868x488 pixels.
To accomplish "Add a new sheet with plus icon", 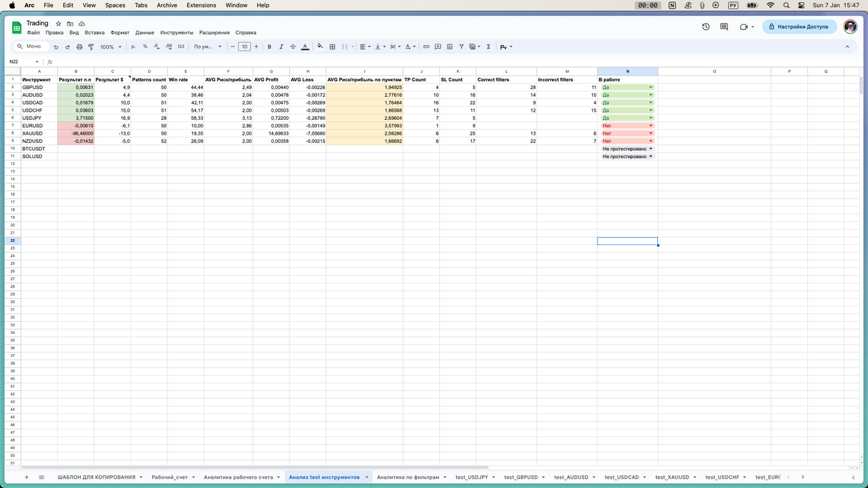I will pyautogui.click(x=26, y=477).
